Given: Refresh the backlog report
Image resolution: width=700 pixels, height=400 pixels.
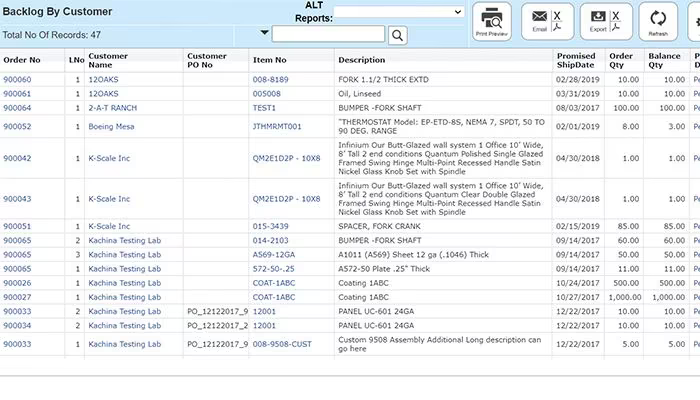Looking at the screenshot, I should click(658, 21).
